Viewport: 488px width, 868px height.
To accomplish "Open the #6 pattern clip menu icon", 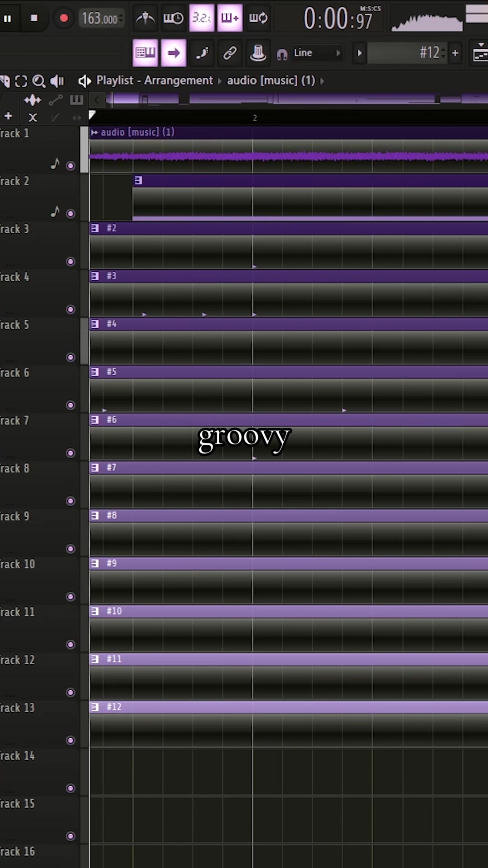I will [x=95, y=420].
